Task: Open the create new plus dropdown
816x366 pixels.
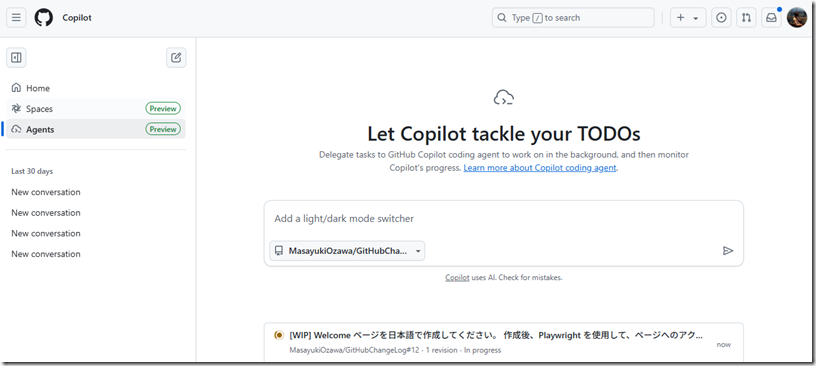Action: 688,18
